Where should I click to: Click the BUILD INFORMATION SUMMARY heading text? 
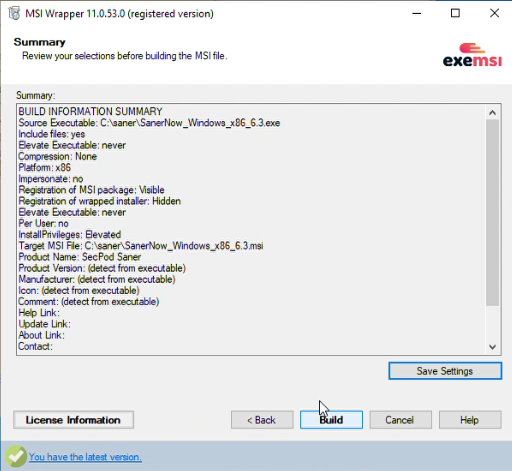click(x=90, y=111)
